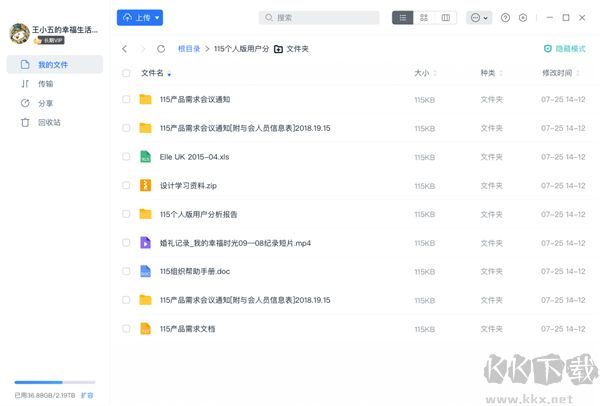Click the user avatar picture
The height and width of the screenshot is (406, 600).
20,33
